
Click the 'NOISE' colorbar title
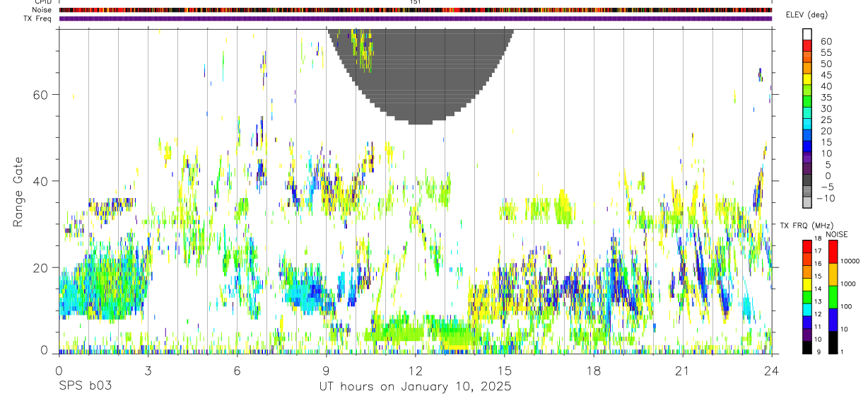tap(837, 234)
